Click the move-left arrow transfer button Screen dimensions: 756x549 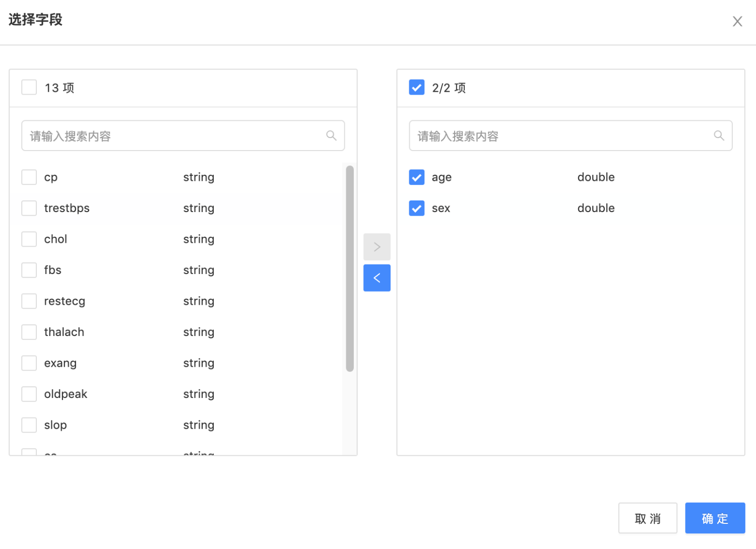pos(376,278)
